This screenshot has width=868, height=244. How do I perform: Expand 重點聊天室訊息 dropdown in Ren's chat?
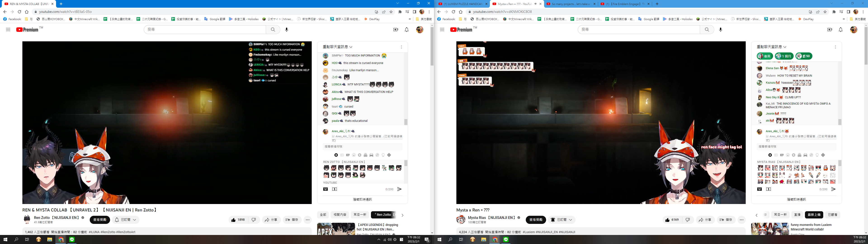tap(338, 47)
